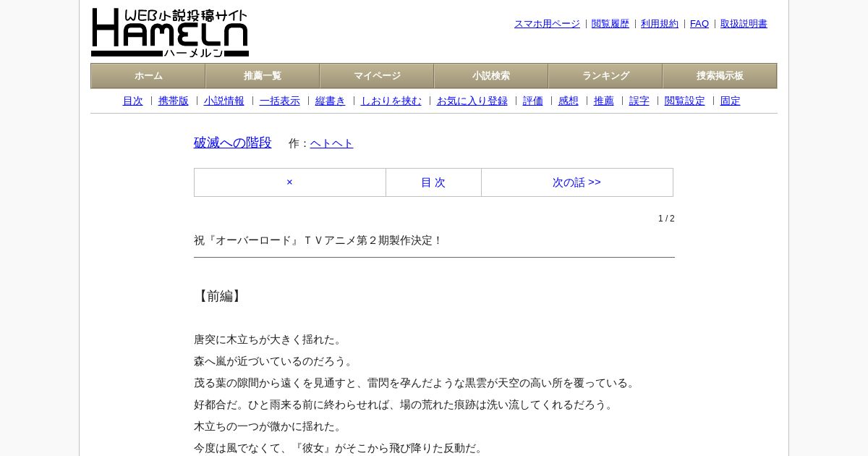Screen dimensions: 868x456
Task: Report typo via 誤字 link
Action: click(x=639, y=101)
